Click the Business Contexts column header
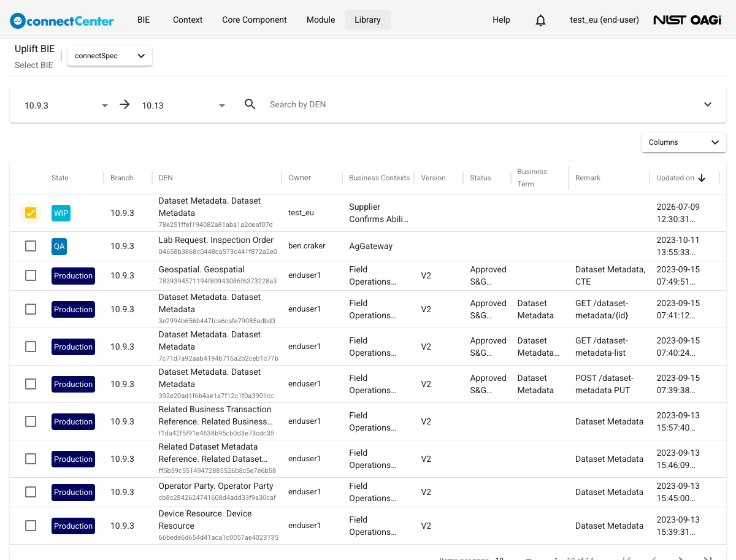This screenshot has width=736, height=560. 379,178
